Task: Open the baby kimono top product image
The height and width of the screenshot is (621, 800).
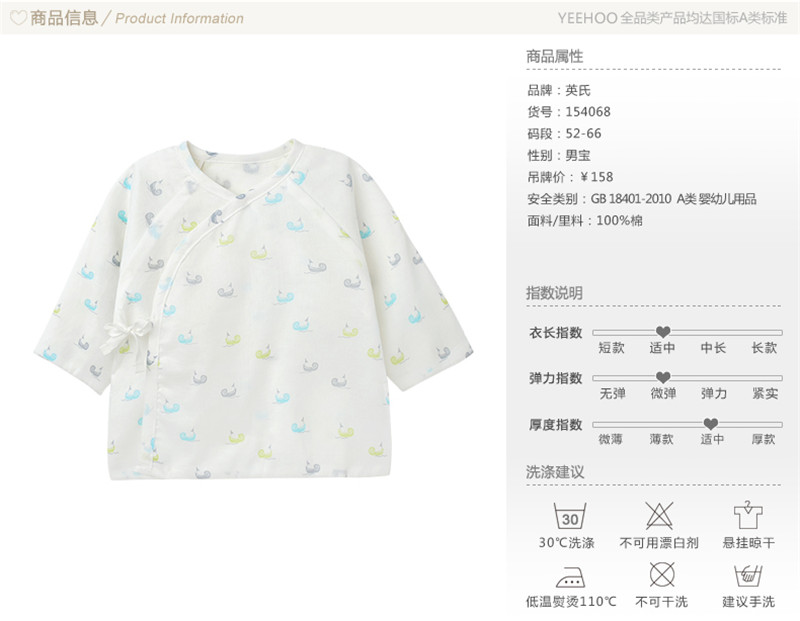Action: point(254,310)
